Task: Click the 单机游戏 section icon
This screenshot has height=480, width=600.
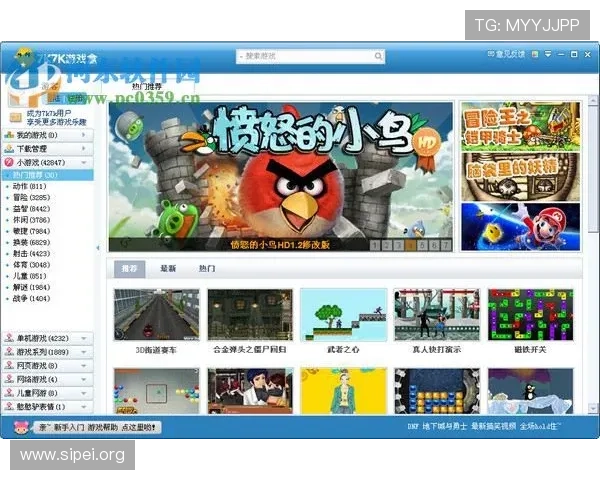Action: pyautogui.click(x=9, y=338)
